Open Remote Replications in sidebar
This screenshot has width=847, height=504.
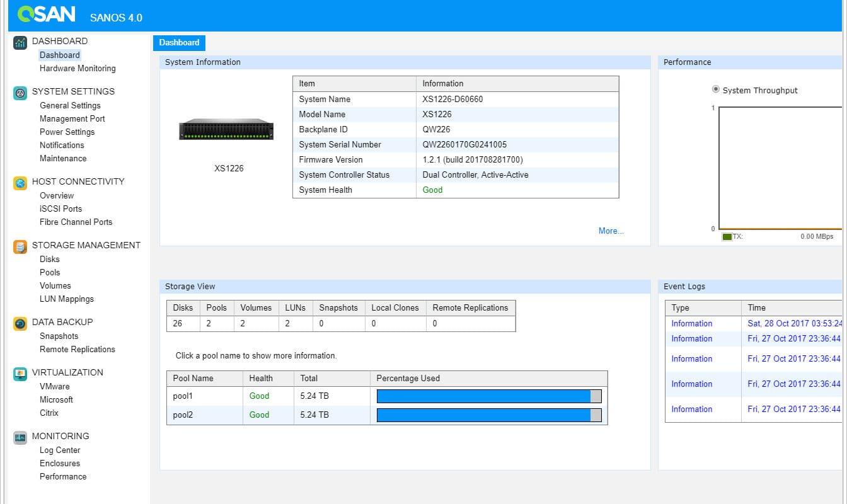pyautogui.click(x=78, y=349)
